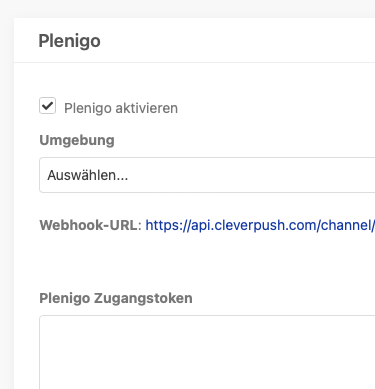Place cursor in the Zugangstoken input box
Viewport: 375px width, 389px height.
[x=207, y=352]
